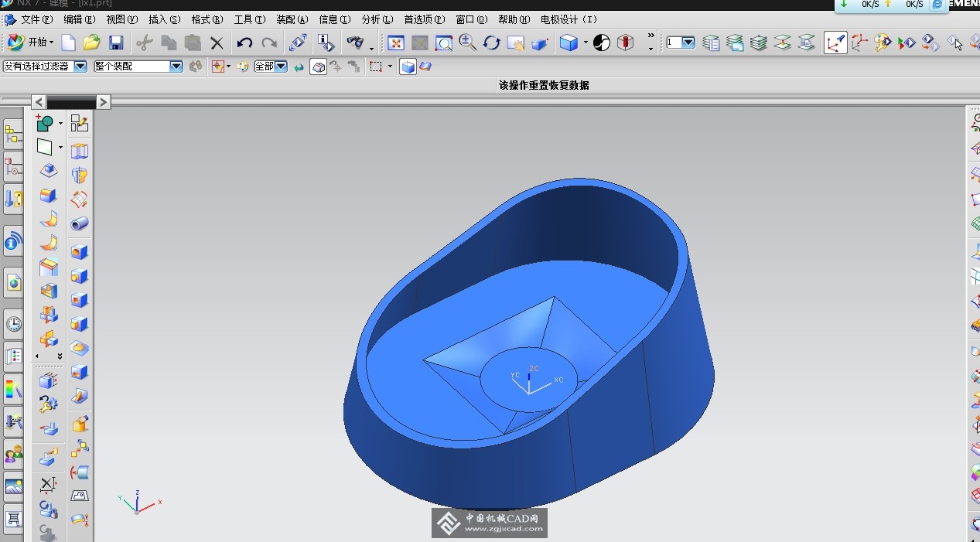Viewport: 980px width, 542px height.
Task: Open the 帮助(H) menu
Action: click(514, 19)
